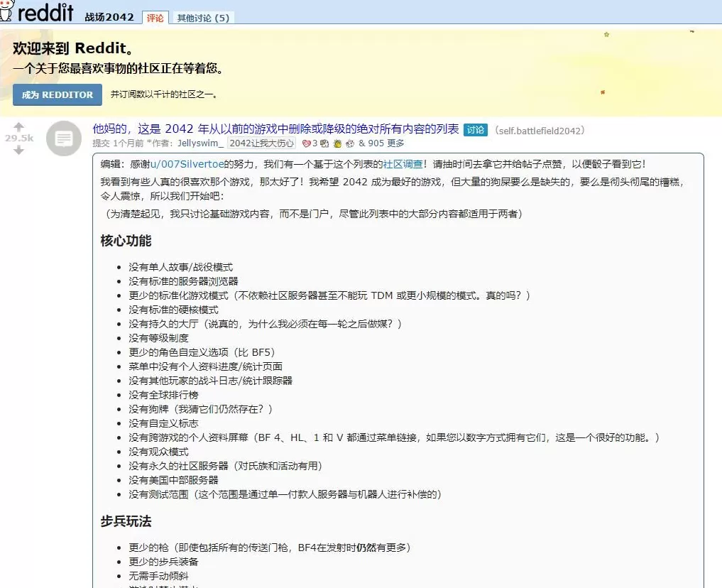Click the self-post text thumbnail icon
This screenshot has height=588, width=722.
(64, 138)
